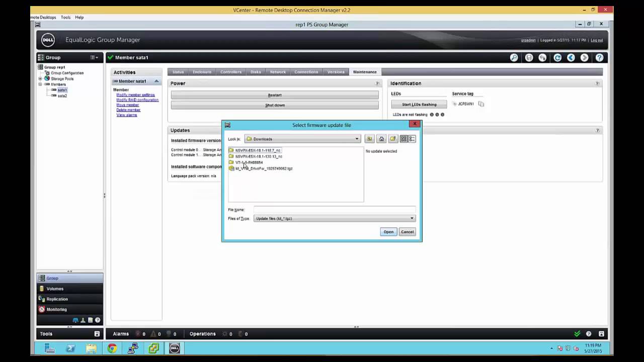Click the Log out link
This screenshot has width=644, height=362.
[x=597, y=40]
